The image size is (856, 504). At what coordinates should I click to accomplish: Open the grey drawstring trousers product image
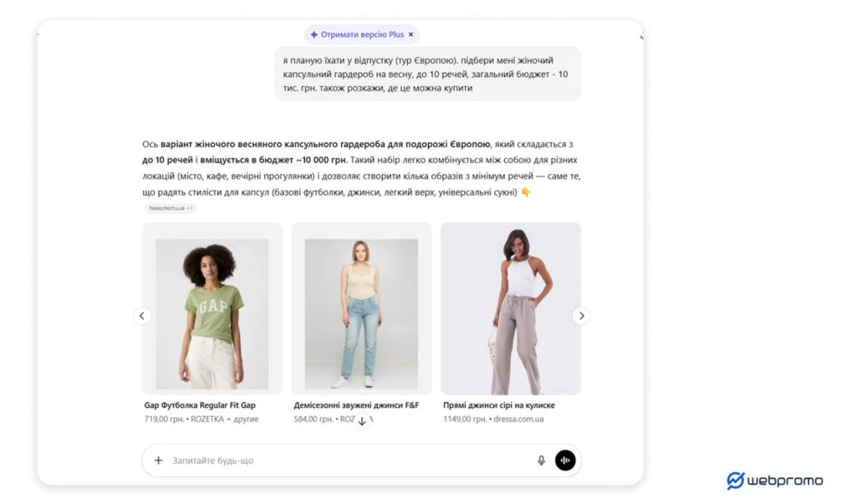pyautogui.click(x=511, y=308)
